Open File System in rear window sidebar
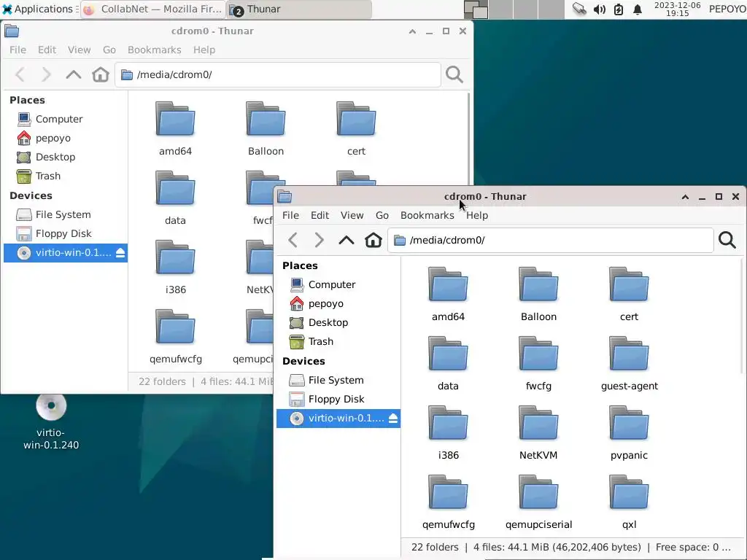747x560 pixels. tap(63, 215)
